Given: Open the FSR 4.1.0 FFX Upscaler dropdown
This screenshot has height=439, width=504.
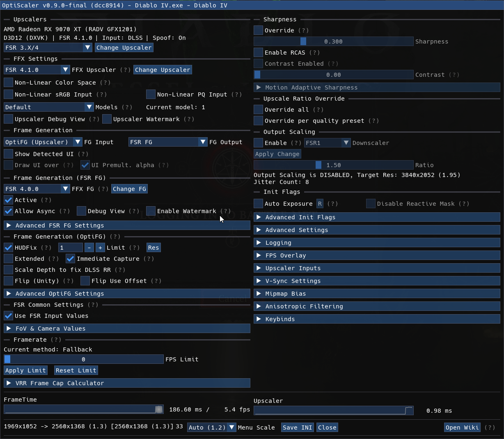Looking at the screenshot, I should (x=37, y=70).
